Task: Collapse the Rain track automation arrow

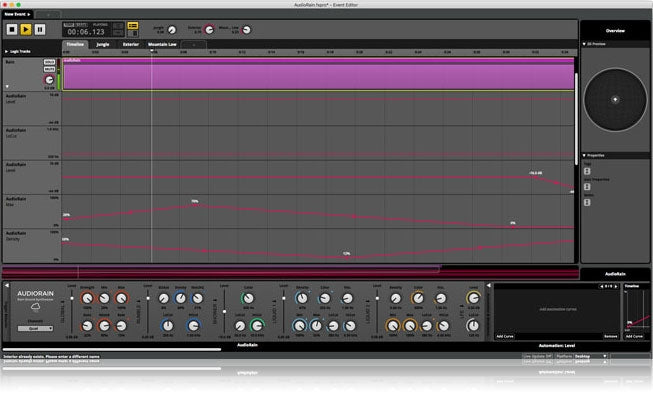Action: [7, 87]
